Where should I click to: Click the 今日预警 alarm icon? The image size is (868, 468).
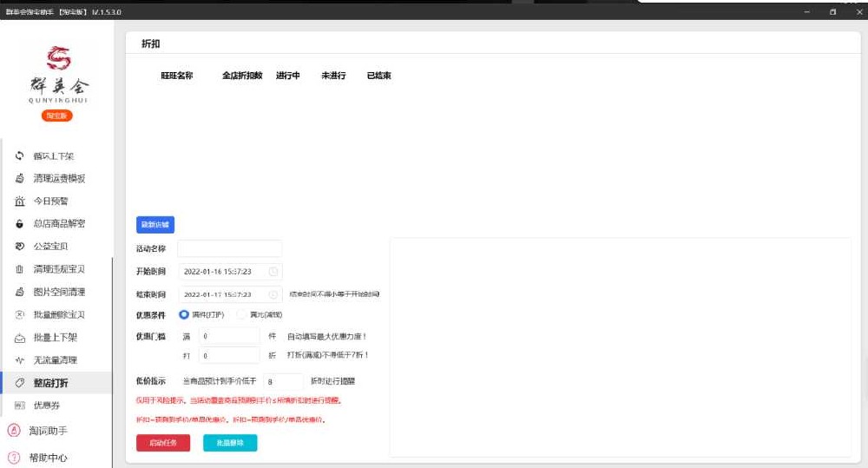[x=20, y=201]
